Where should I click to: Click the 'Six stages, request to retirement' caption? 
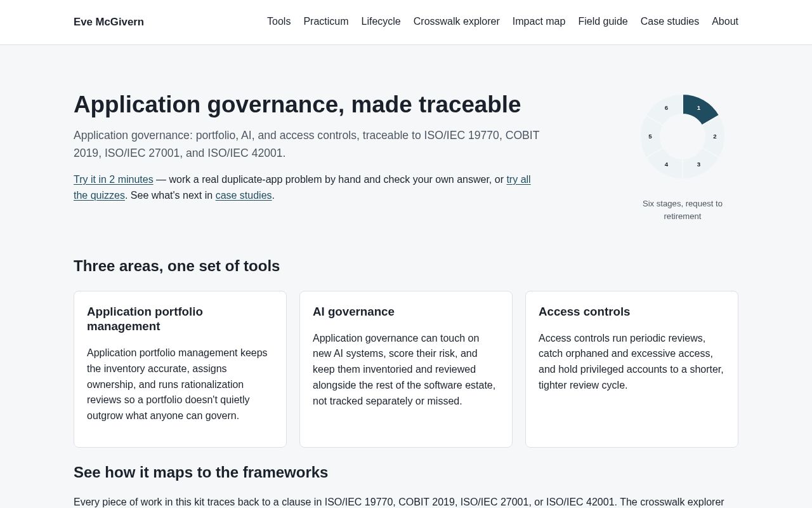click(x=683, y=210)
